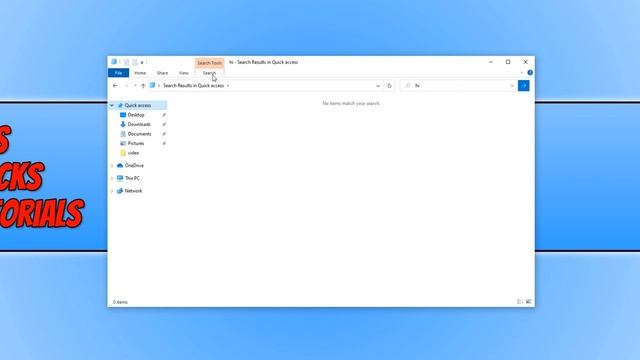Click the Network icon

pos(120,191)
